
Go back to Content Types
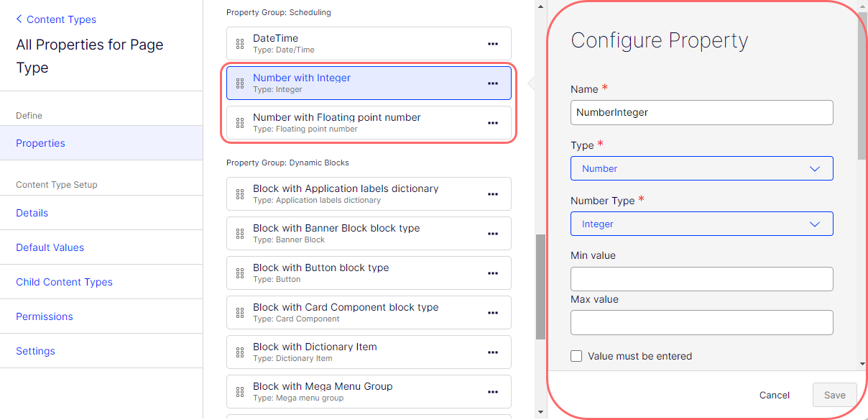(56, 19)
